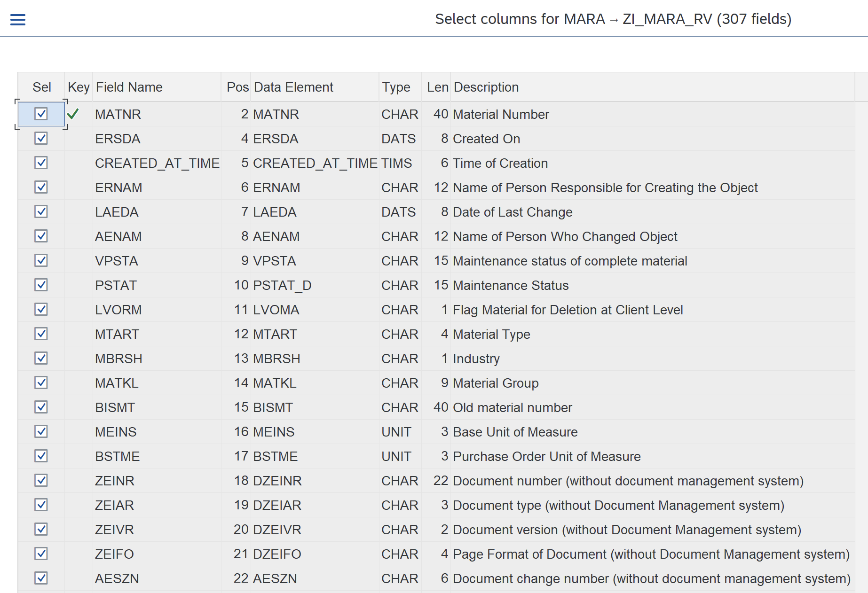Toggle the ERSDA row checkbox
The image size is (868, 593).
pos(41,139)
